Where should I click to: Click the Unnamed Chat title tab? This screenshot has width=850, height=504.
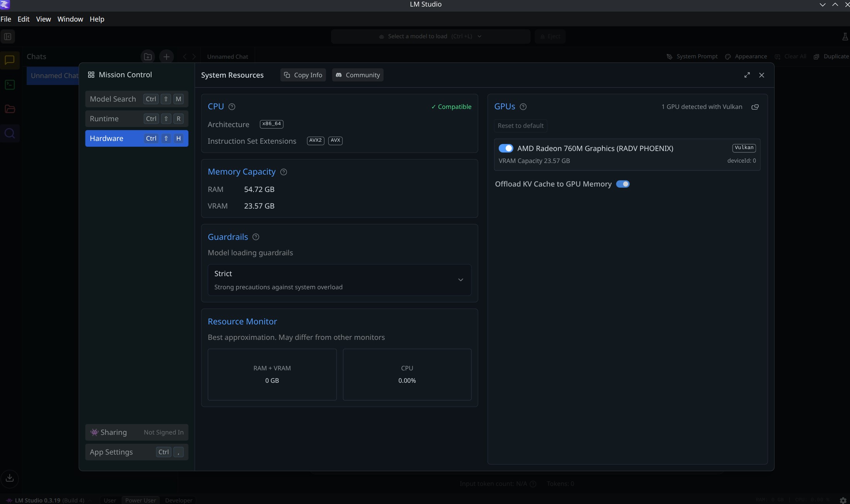tap(228, 57)
